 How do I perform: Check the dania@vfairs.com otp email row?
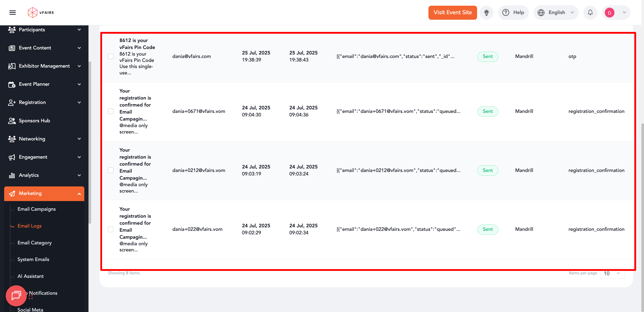111,56
